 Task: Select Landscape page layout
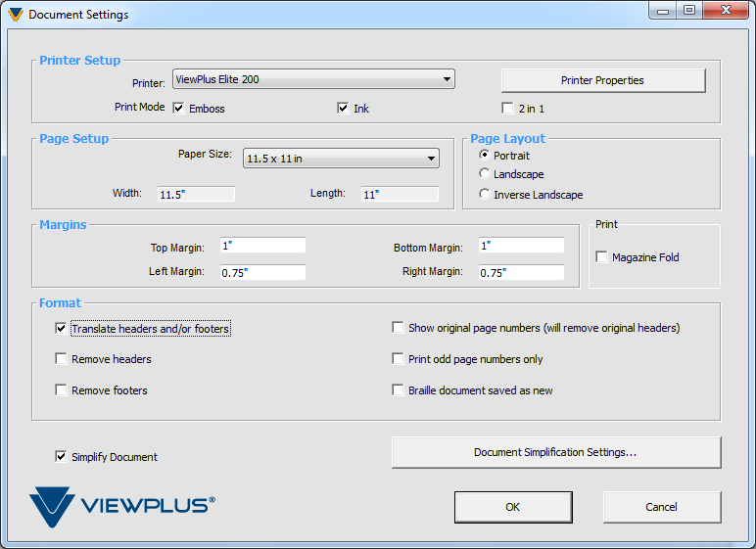pyautogui.click(x=485, y=174)
